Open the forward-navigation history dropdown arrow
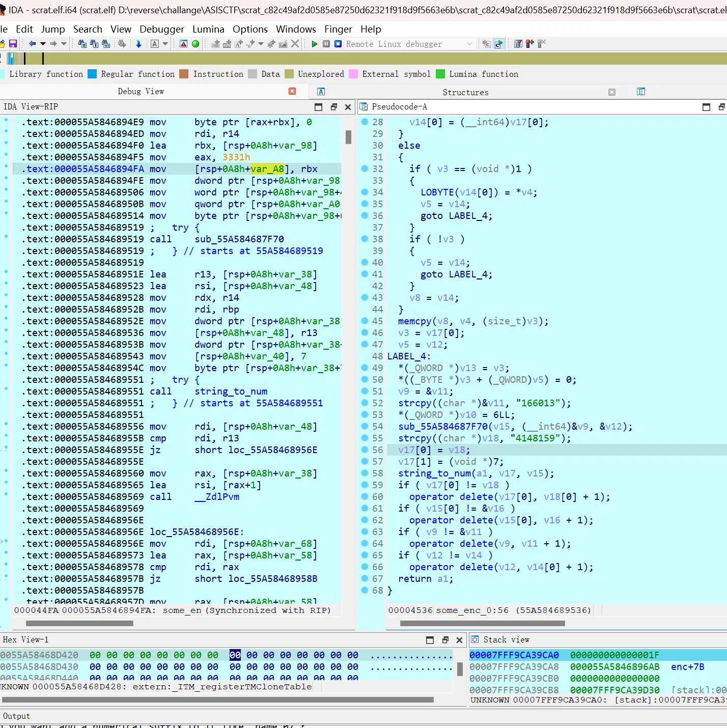 [x=64, y=44]
